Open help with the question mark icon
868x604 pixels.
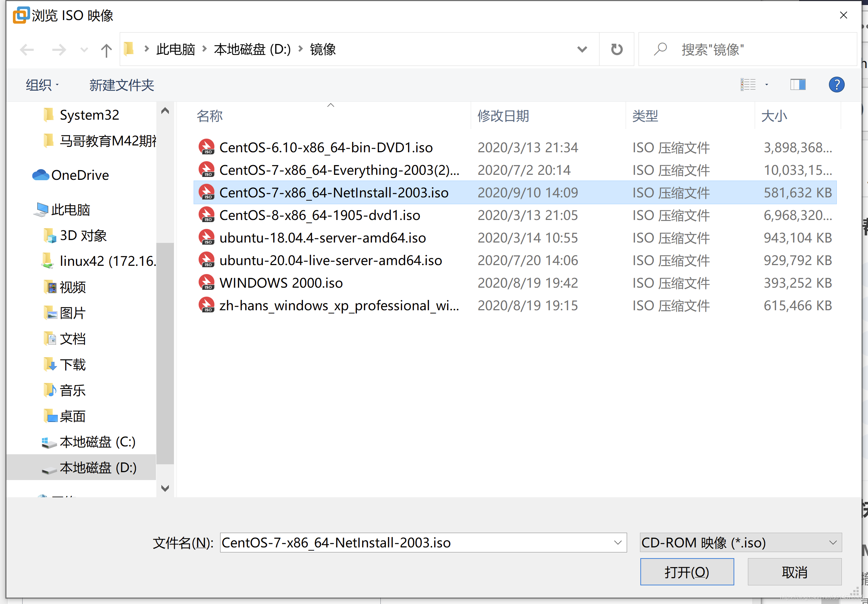coord(836,85)
